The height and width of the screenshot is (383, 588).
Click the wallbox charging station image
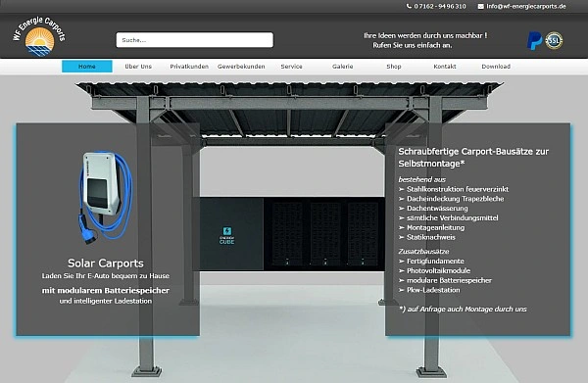point(106,198)
